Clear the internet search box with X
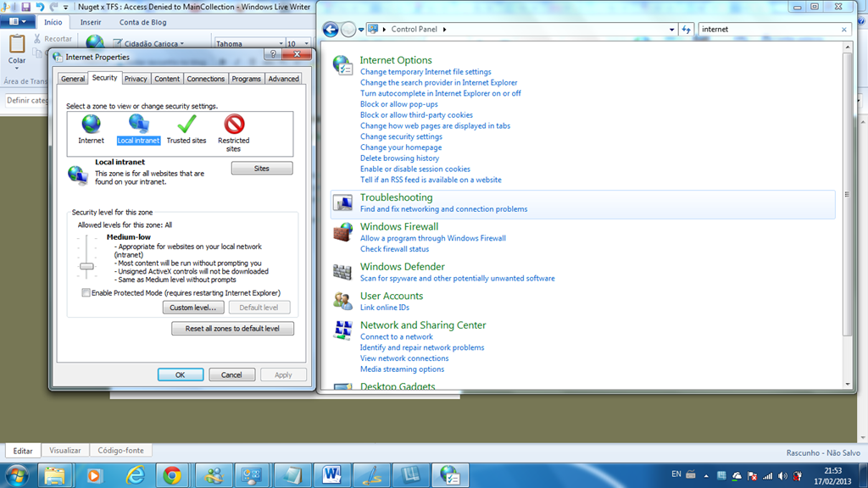The image size is (868, 488). pyautogui.click(x=844, y=30)
